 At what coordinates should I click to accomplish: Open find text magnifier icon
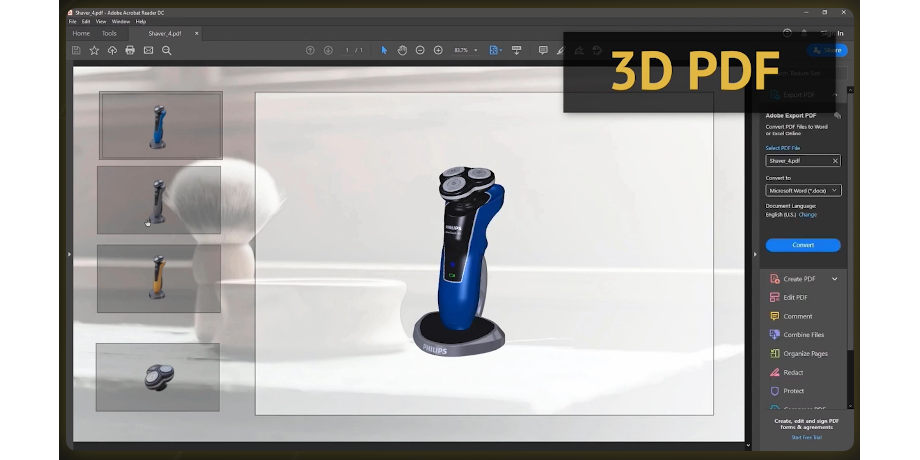click(x=167, y=50)
